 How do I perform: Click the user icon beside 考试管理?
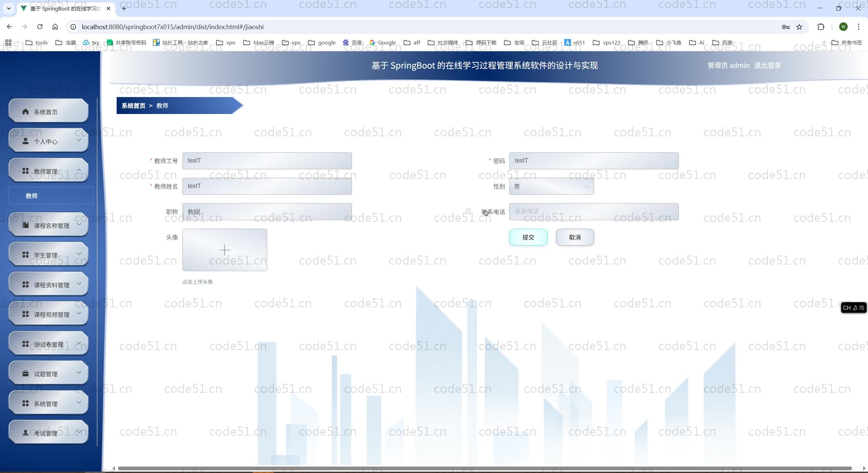click(25, 433)
